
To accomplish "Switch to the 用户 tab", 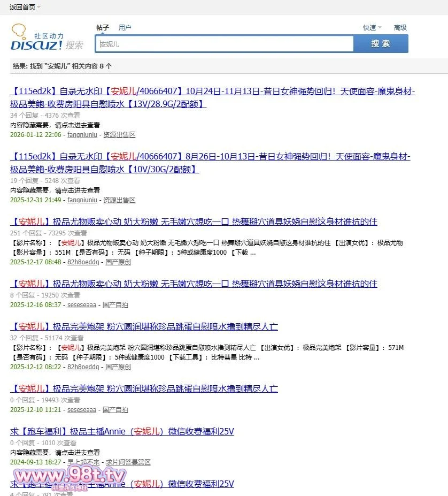I will coord(125,27).
